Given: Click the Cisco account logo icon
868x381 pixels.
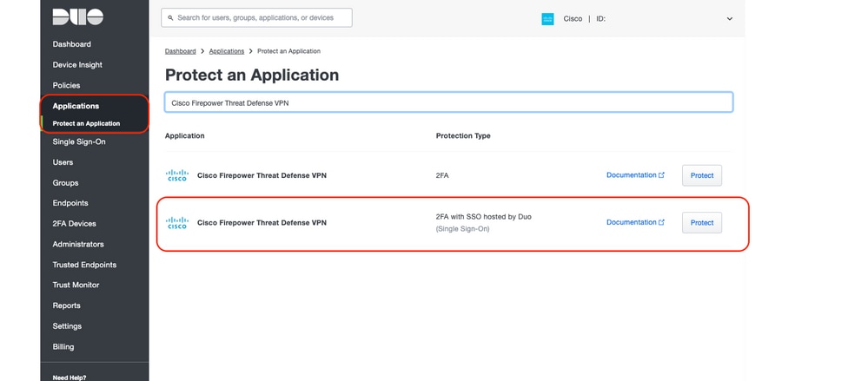Looking at the screenshot, I should tap(547, 19).
